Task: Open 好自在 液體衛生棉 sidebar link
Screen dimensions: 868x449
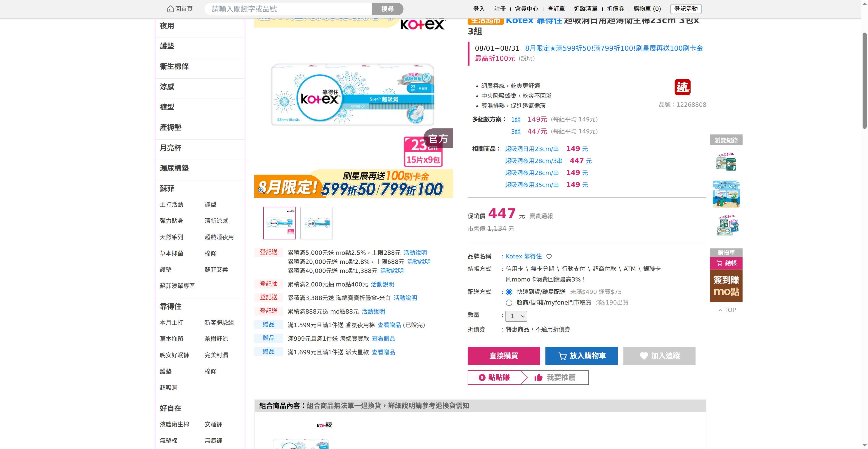Action: 175,424
